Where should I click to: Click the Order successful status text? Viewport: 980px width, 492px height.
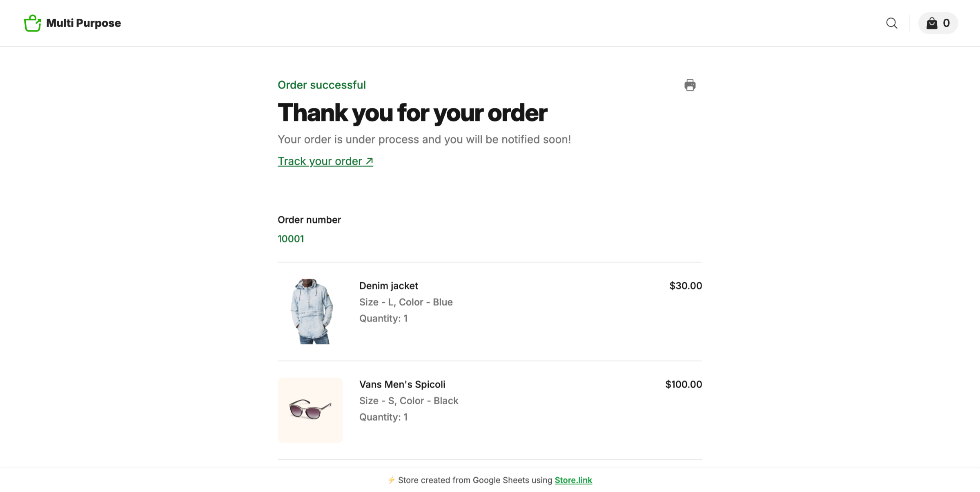pos(321,85)
